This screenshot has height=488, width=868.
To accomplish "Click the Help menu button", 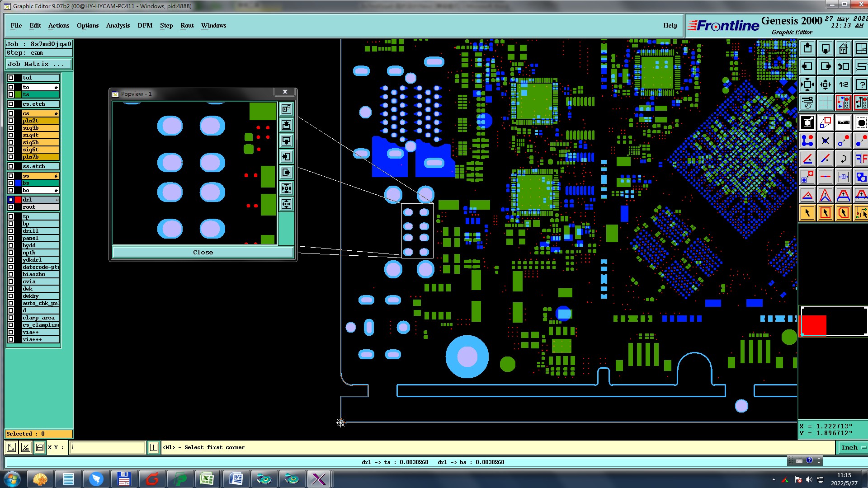I will 670,26.
